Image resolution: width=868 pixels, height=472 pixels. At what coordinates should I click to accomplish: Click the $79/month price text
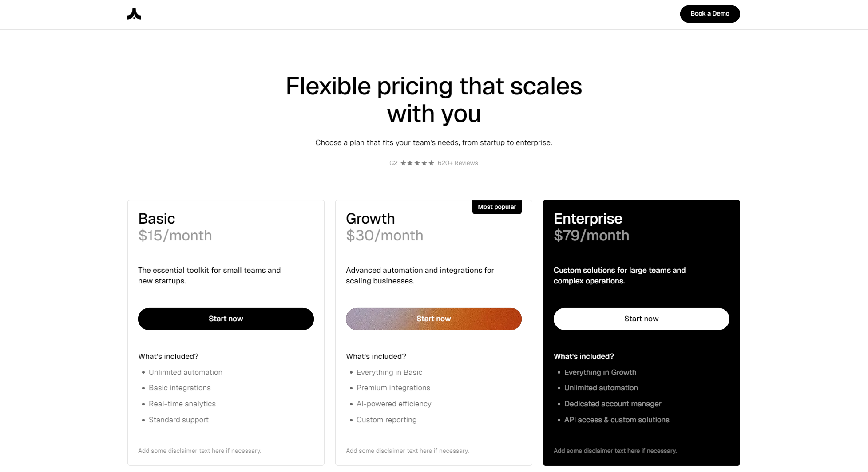[591, 236]
